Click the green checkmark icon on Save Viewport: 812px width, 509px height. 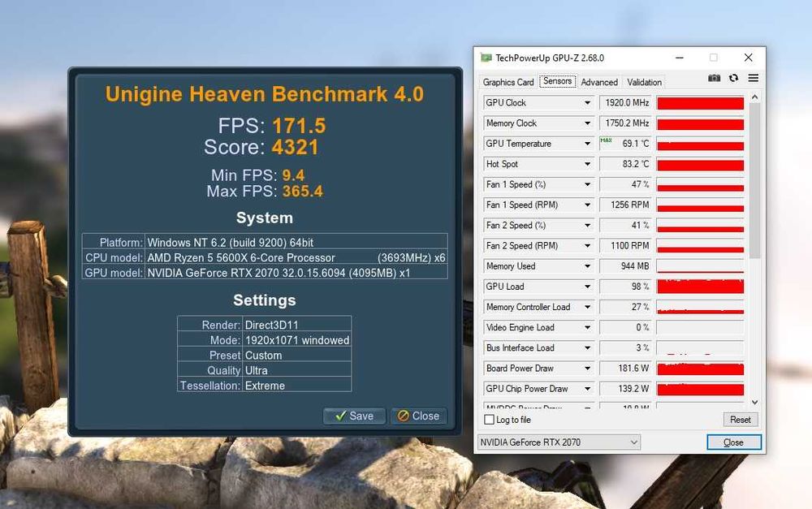(x=340, y=416)
